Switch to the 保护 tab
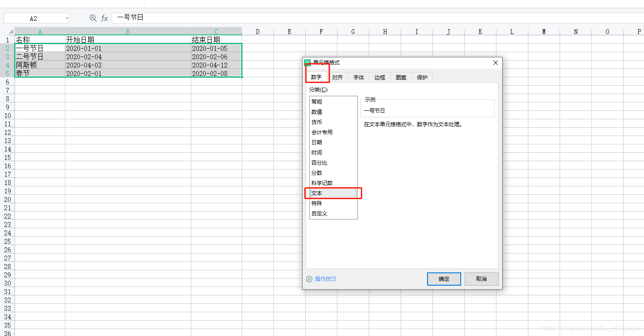Viewport: 644px width, 336px height. [421, 77]
